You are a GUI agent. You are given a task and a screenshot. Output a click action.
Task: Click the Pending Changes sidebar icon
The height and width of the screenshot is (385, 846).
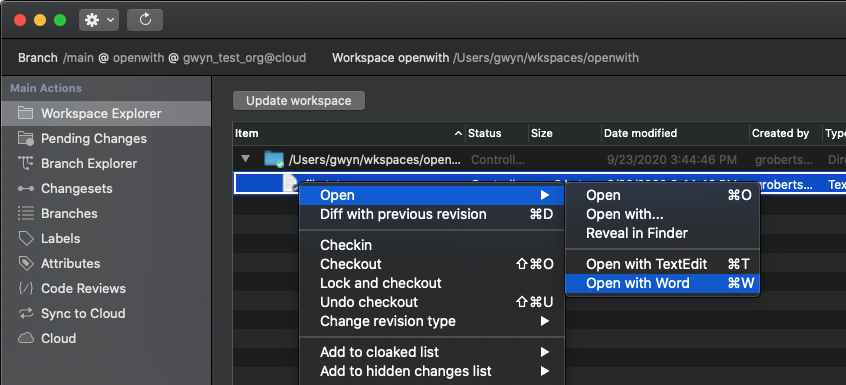pos(25,139)
